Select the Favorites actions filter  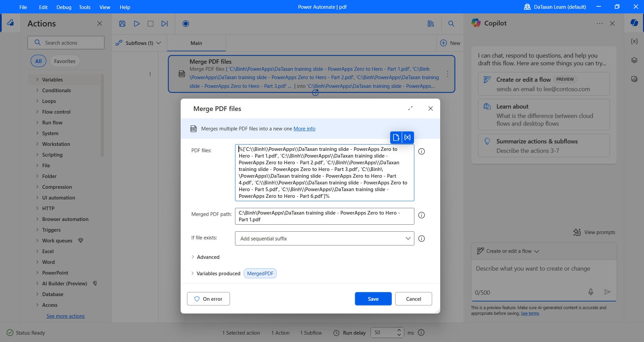coord(65,61)
